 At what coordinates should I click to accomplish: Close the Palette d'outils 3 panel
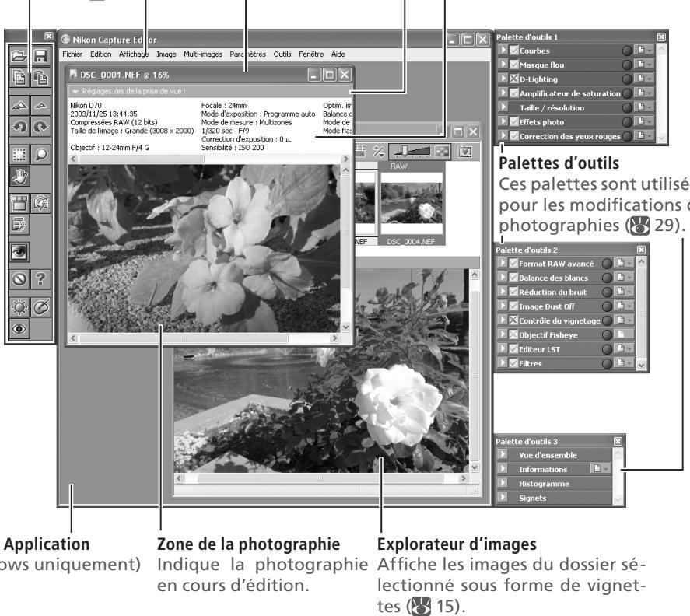(618, 441)
